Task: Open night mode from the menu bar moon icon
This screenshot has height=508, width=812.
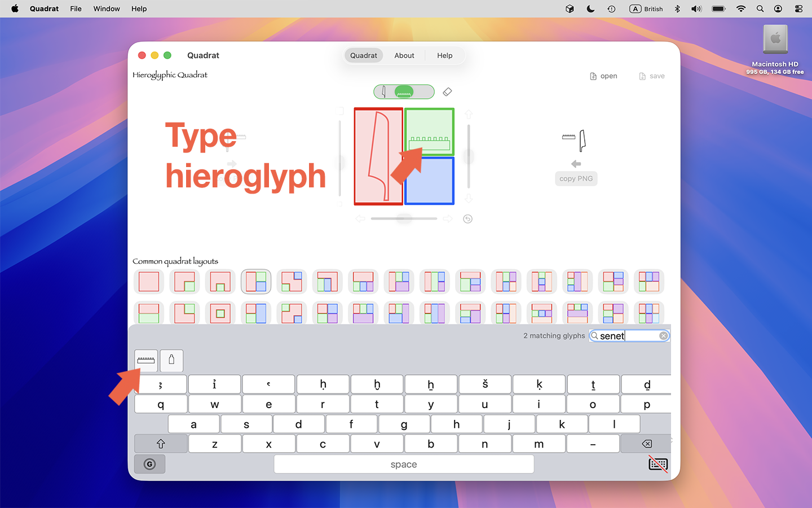Action: 590,8
